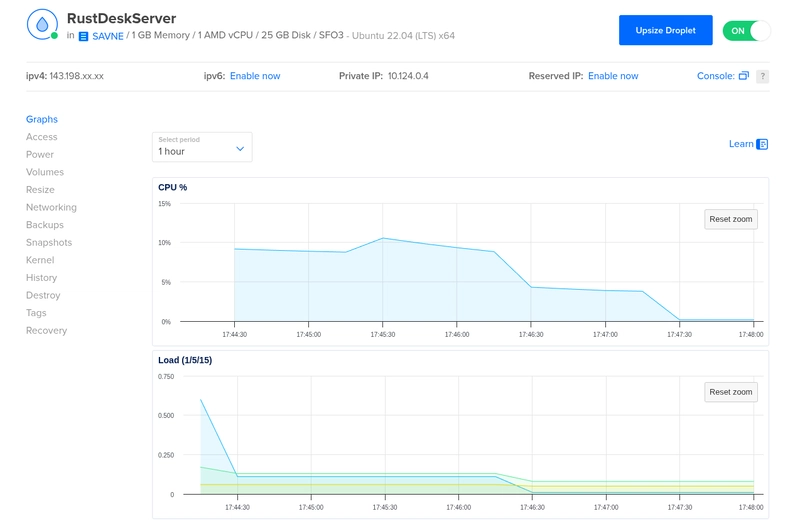The image size is (800, 521).
Task: Click the Learn documentation icon
Action: click(x=762, y=144)
